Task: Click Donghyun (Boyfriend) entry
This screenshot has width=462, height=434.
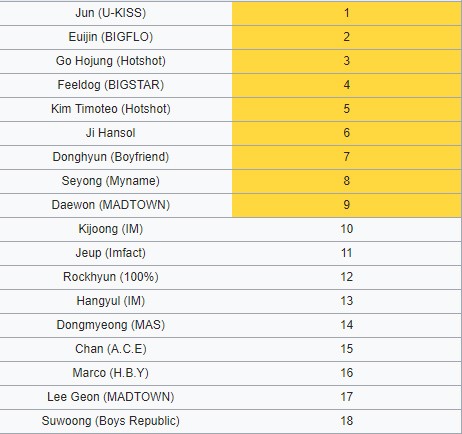Action: 111,157
